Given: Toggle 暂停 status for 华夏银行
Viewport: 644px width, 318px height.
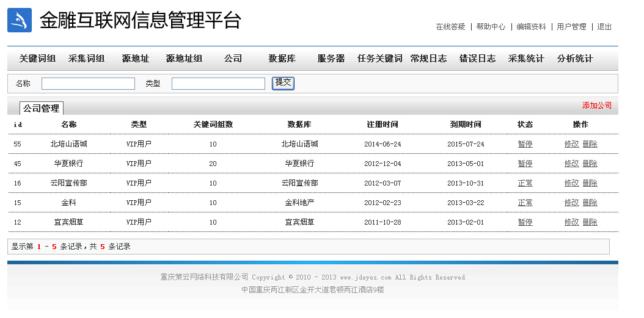Looking at the screenshot, I should pos(525,164).
